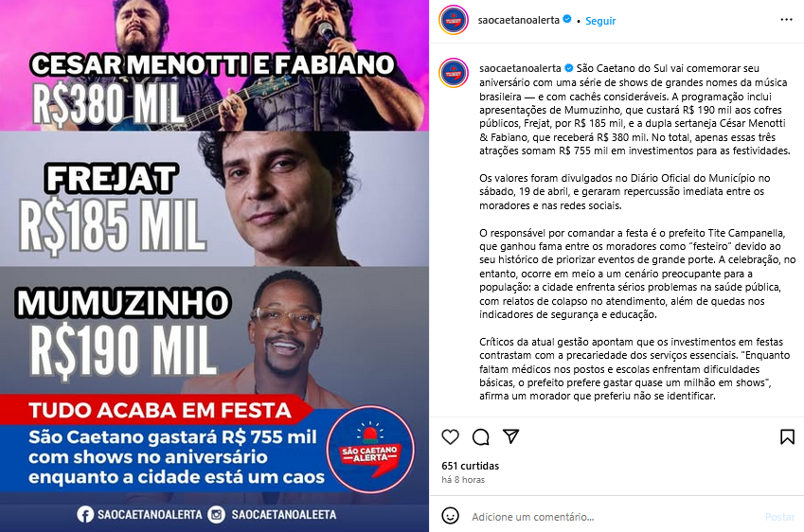804x532 pixels.
Task: Open the three-dot more options menu
Action: point(786,20)
